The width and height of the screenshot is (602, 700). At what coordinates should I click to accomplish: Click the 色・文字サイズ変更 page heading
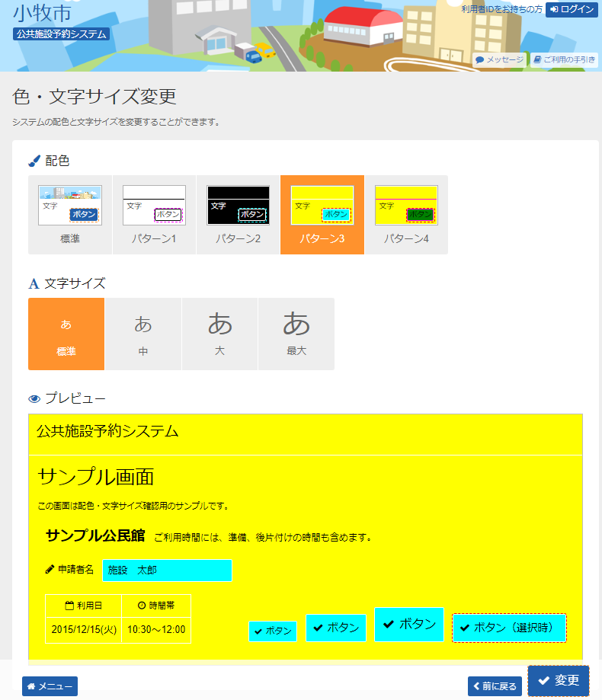point(94,97)
